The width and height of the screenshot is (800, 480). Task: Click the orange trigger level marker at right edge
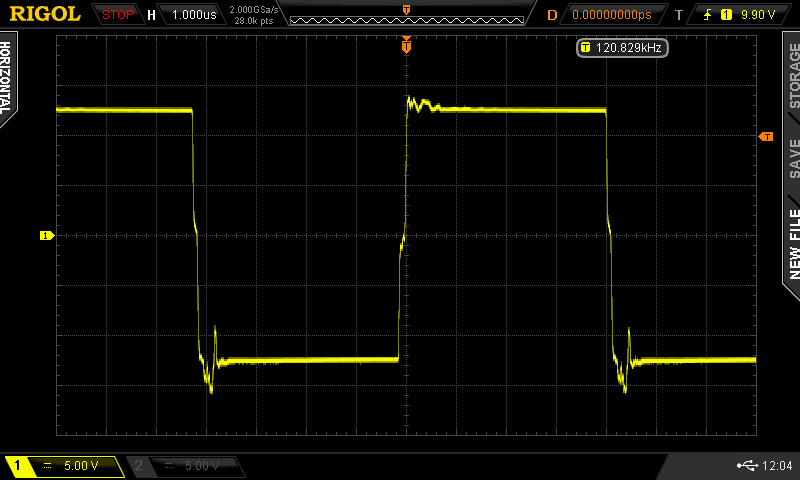pyautogui.click(x=766, y=136)
